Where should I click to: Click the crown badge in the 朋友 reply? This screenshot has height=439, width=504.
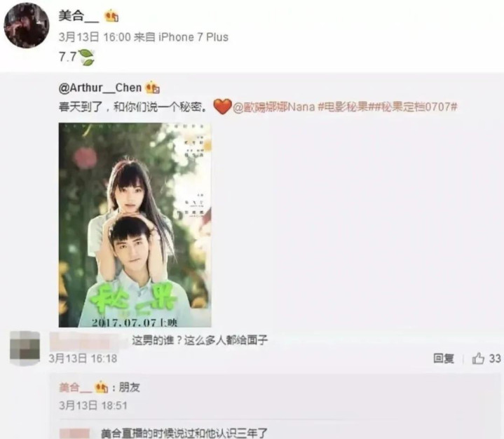[x=101, y=388]
